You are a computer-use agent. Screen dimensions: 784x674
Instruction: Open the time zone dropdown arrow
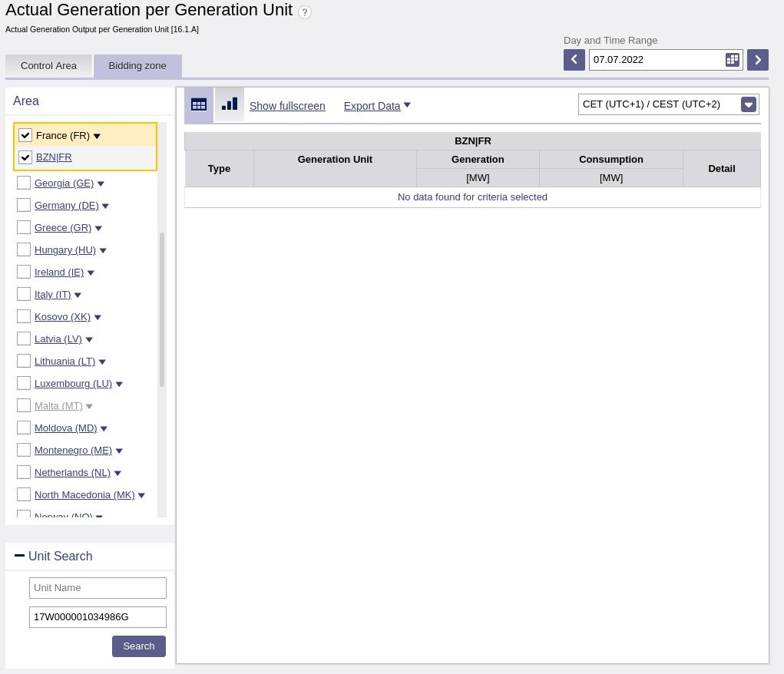749,105
